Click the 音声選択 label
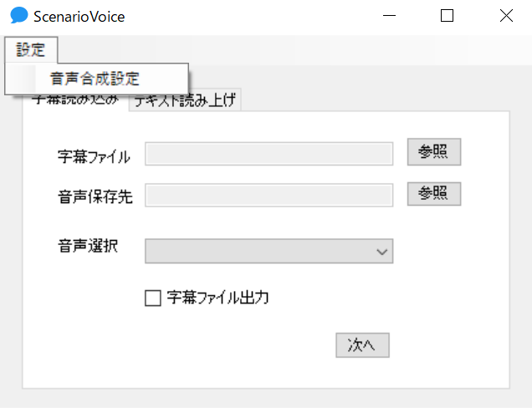Viewport: 532px width, 408px height. (x=88, y=246)
